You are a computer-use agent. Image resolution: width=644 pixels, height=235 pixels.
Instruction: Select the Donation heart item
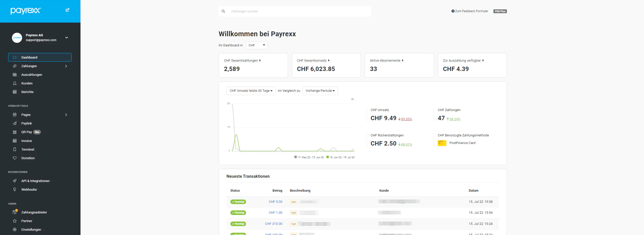point(28,158)
